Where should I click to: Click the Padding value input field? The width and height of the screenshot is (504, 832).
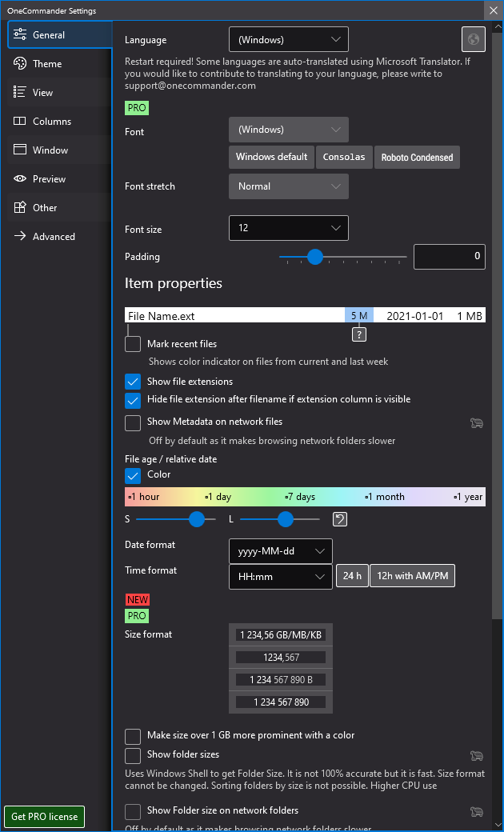[449, 257]
